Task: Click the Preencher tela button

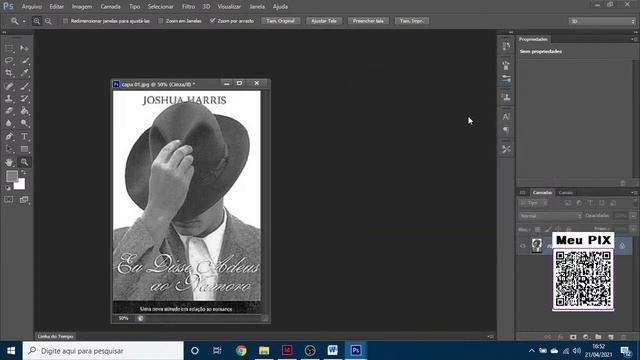Action: (x=368, y=21)
